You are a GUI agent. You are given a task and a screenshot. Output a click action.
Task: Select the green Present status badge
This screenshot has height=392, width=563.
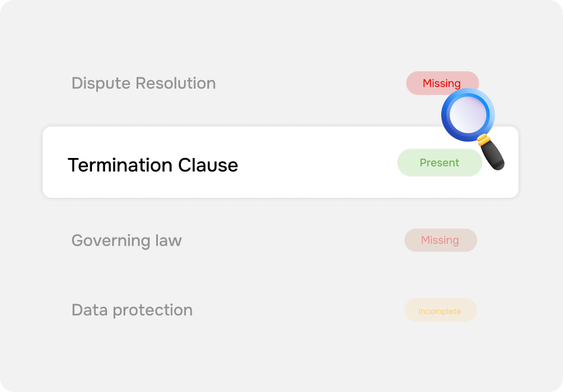click(439, 163)
